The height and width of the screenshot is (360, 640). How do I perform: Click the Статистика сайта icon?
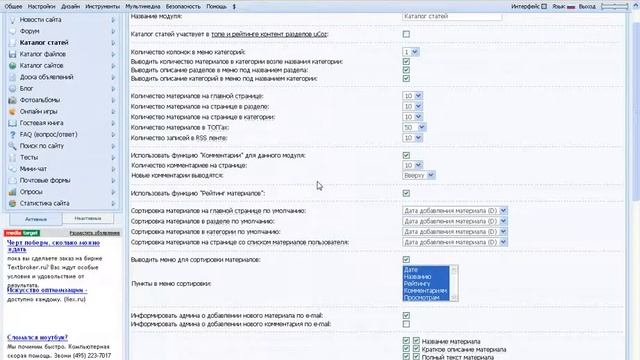pos(13,203)
